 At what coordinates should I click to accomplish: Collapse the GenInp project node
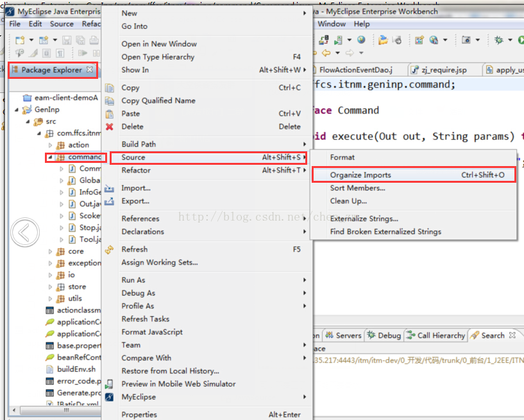point(17,110)
